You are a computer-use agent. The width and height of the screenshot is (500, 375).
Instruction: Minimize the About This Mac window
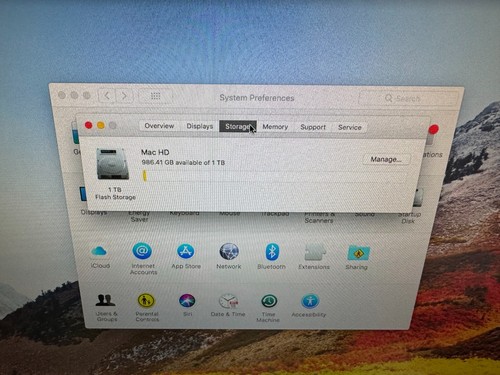(101, 125)
